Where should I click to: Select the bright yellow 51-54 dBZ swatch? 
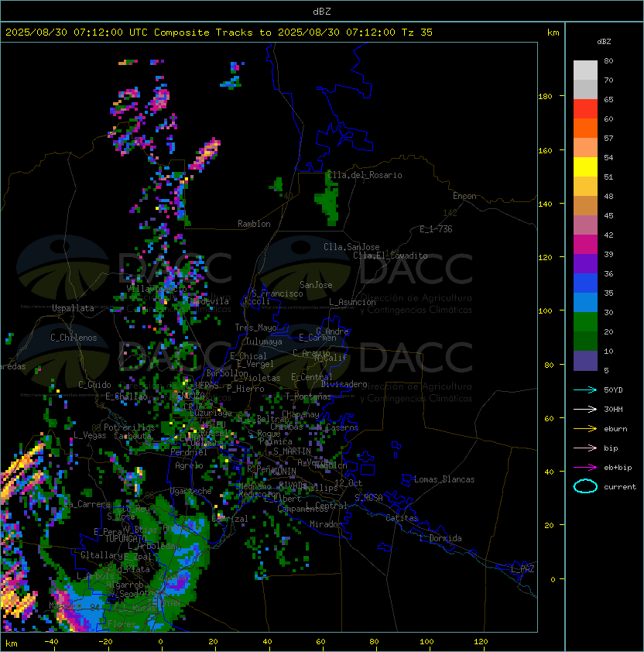(x=585, y=166)
